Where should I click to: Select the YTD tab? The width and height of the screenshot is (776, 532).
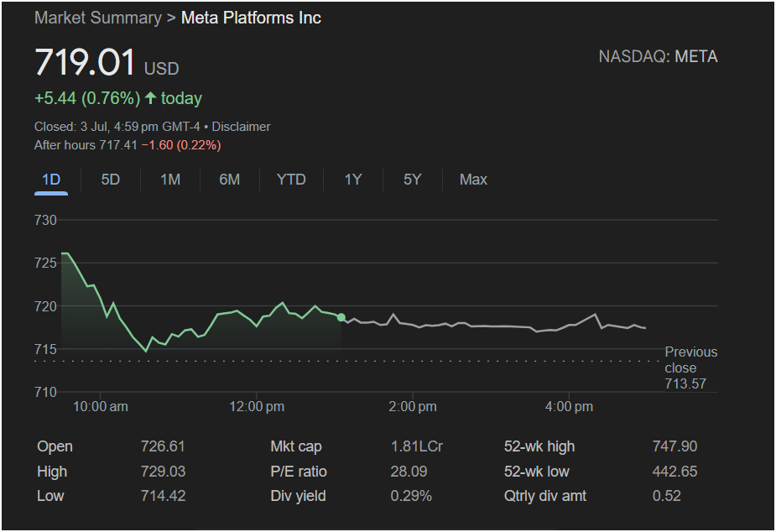click(291, 180)
